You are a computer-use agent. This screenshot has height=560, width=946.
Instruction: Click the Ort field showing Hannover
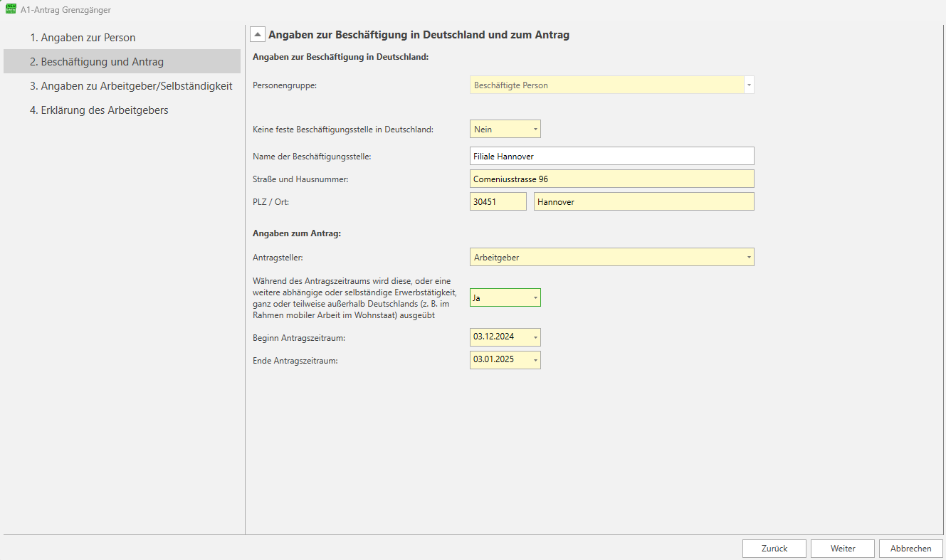pyautogui.click(x=643, y=202)
